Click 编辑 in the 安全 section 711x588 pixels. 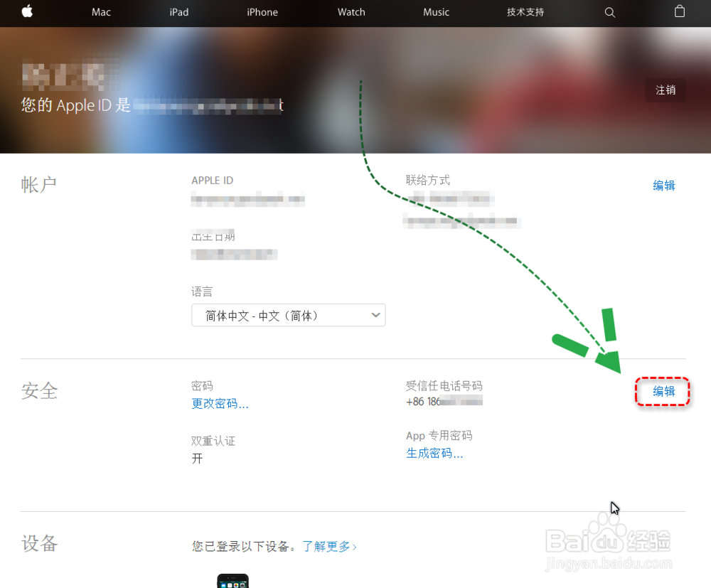tap(664, 391)
